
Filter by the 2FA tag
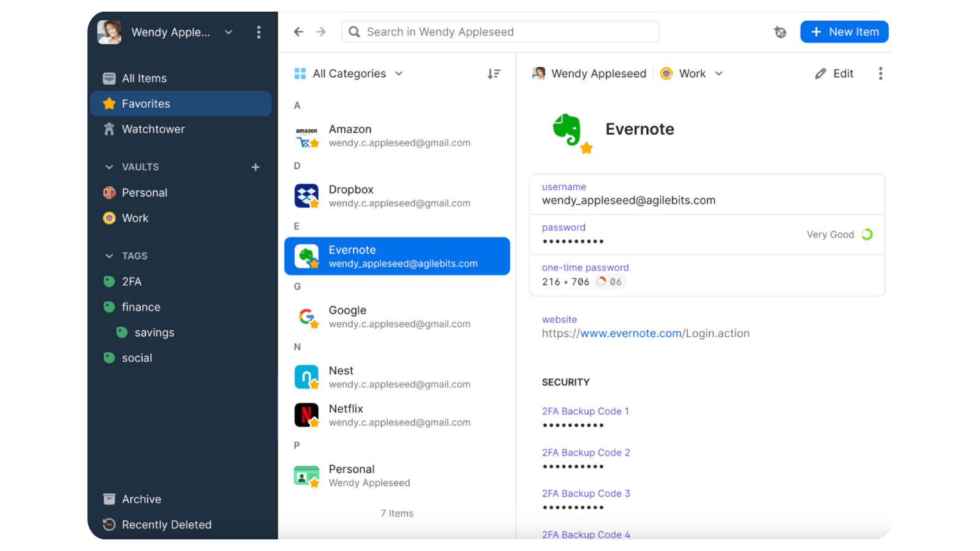pos(181,282)
